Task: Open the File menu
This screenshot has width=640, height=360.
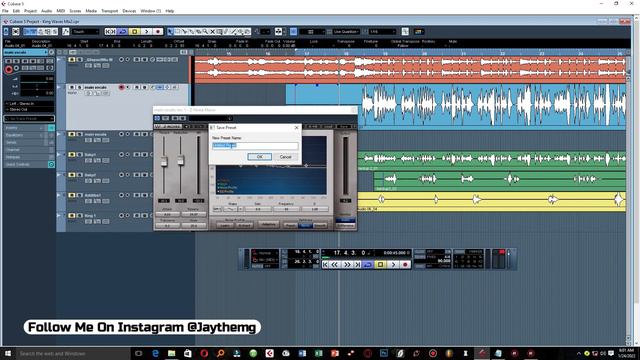Action: coord(5,11)
